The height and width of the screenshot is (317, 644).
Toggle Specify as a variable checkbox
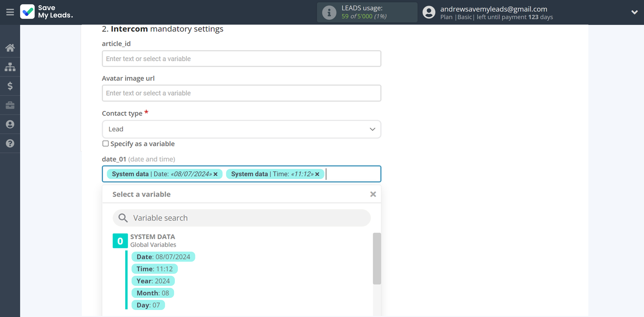coord(105,144)
